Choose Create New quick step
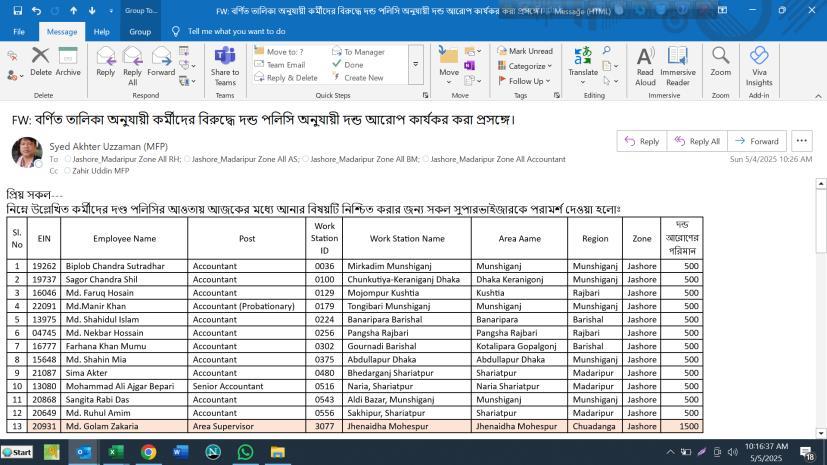The image size is (827, 465). [x=358, y=78]
